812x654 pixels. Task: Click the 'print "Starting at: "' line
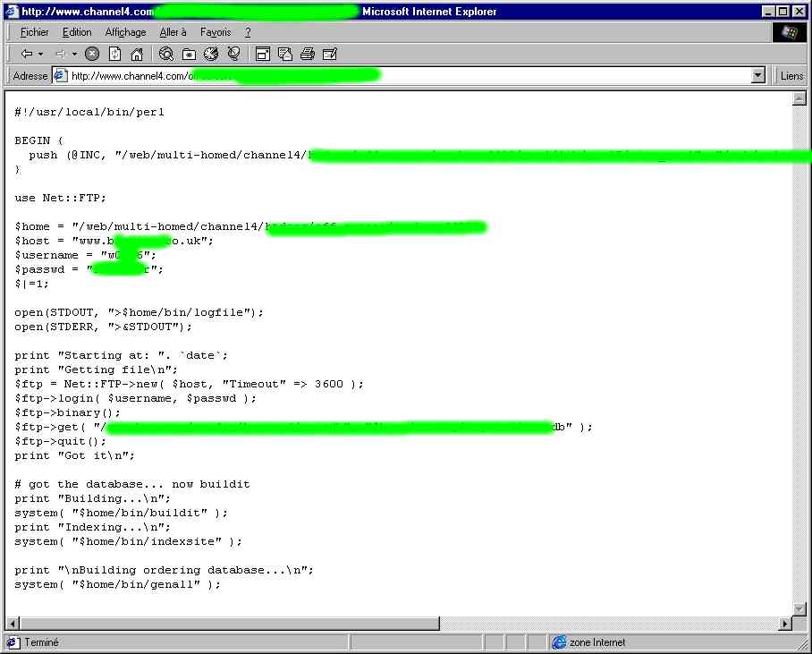point(122,355)
